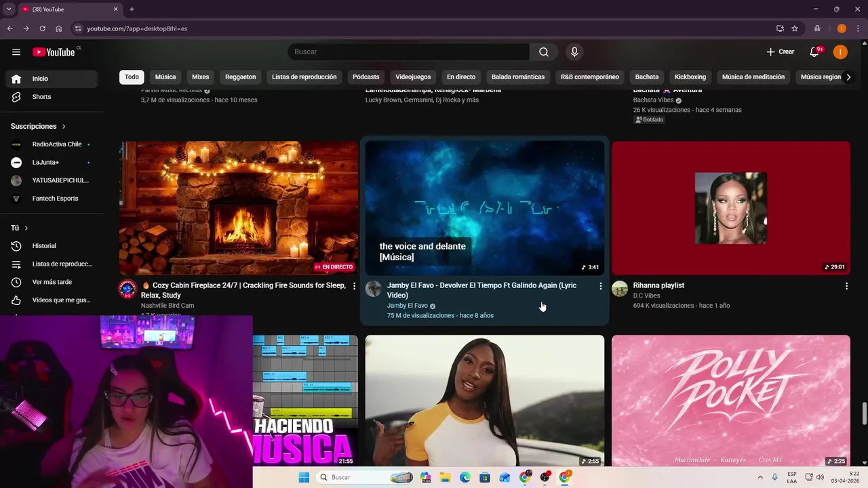Image resolution: width=868 pixels, height=488 pixels.
Task: Open Windows Start menu
Action: 304,477
